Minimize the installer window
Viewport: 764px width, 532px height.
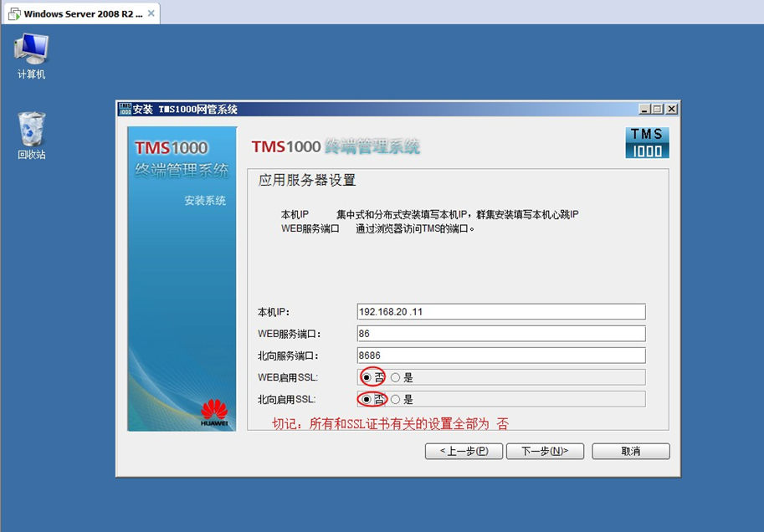(x=644, y=109)
